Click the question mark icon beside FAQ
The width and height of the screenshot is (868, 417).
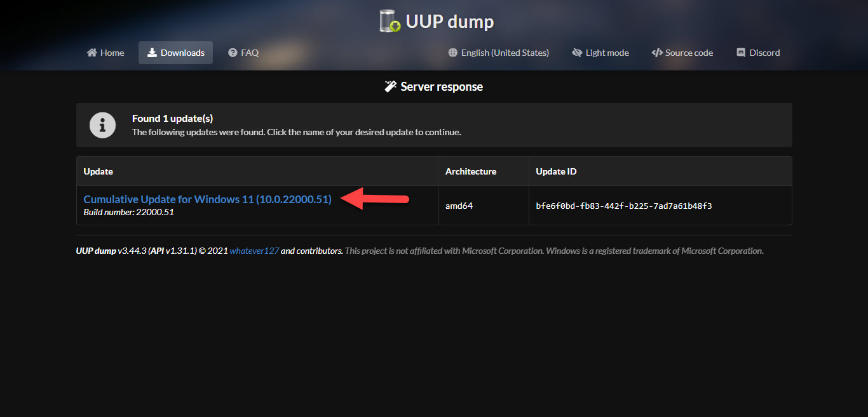(x=233, y=53)
